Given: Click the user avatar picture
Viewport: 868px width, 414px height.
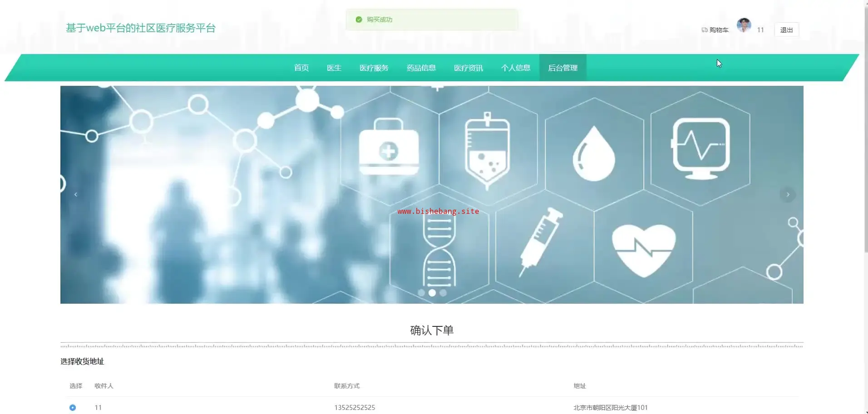Looking at the screenshot, I should click(744, 25).
